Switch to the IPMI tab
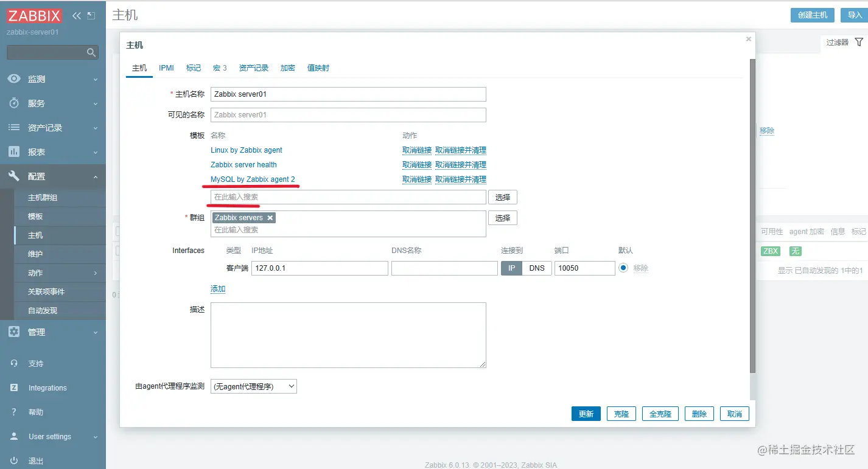Viewport: 868px width, 469px height. [166, 68]
